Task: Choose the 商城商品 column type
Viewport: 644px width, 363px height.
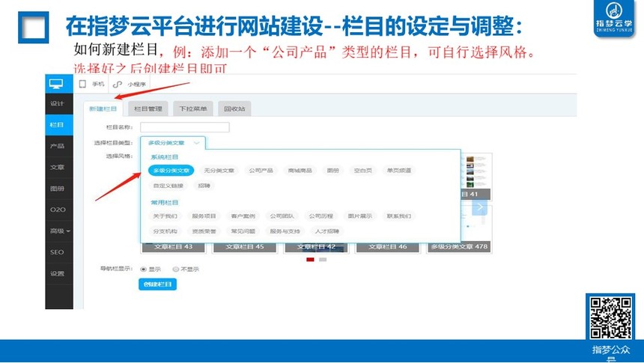Action: (x=300, y=171)
